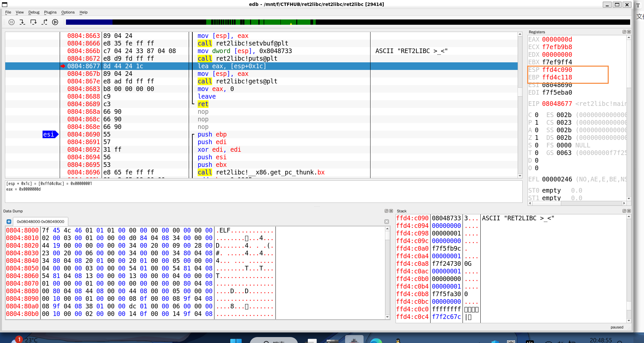This screenshot has width=644, height=343.
Task: Click the ASCII "RET2LIBC >_<" comment in disassembly
Action: click(411, 51)
